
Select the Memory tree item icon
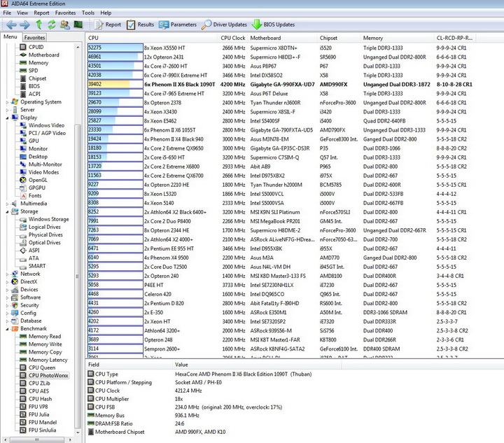(x=23, y=63)
